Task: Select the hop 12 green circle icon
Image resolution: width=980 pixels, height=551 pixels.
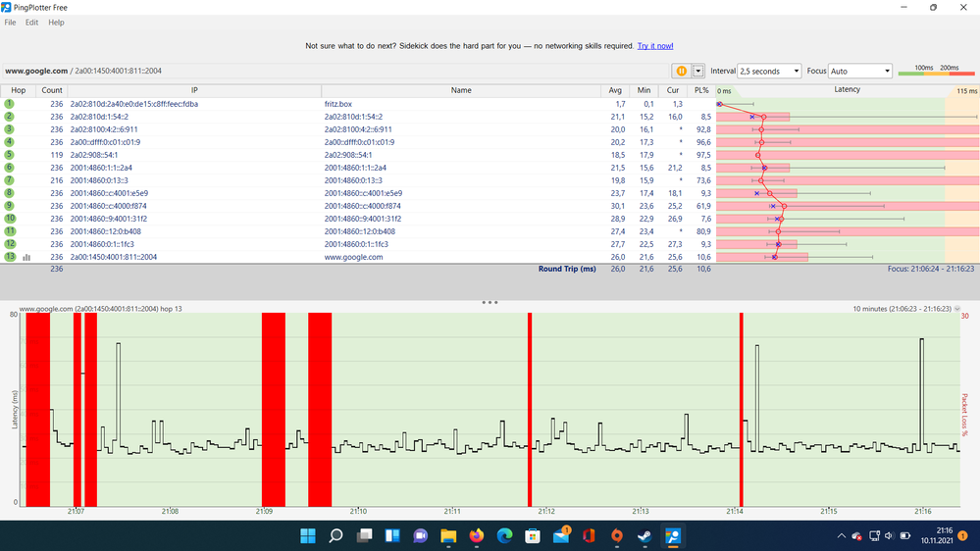Action: [10, 244]
